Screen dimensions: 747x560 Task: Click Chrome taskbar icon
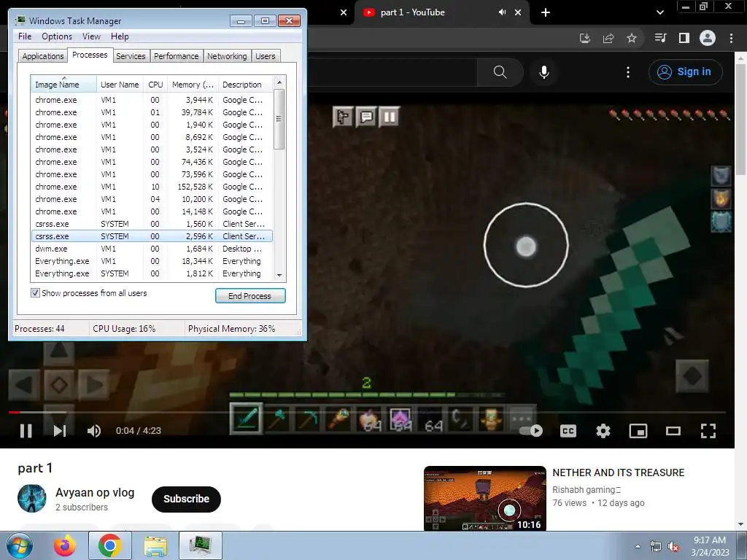pos(110,546)
